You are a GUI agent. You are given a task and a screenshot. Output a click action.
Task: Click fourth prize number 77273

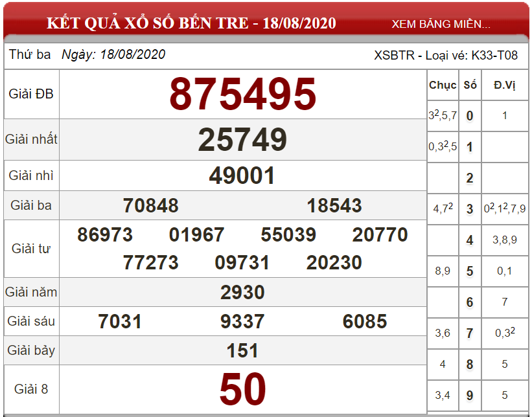point(150,262)
